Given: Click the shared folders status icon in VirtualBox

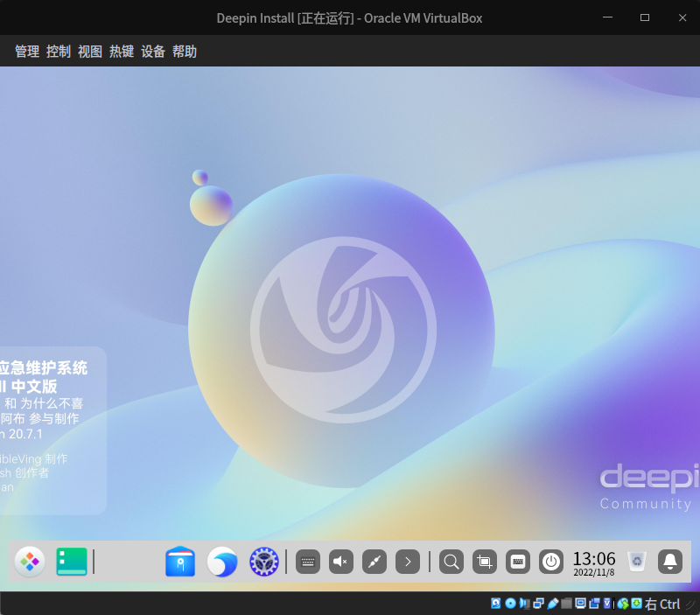Looking at the screenshot, I should pos(566,604).
